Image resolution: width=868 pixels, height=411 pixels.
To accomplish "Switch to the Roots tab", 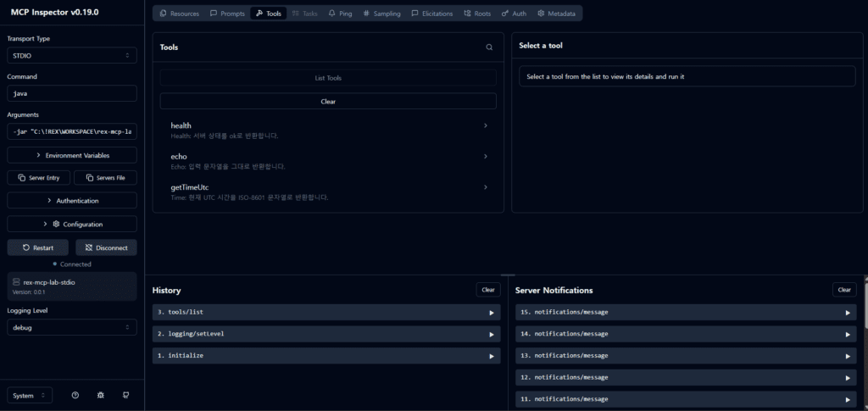I will tap(477, 14).
